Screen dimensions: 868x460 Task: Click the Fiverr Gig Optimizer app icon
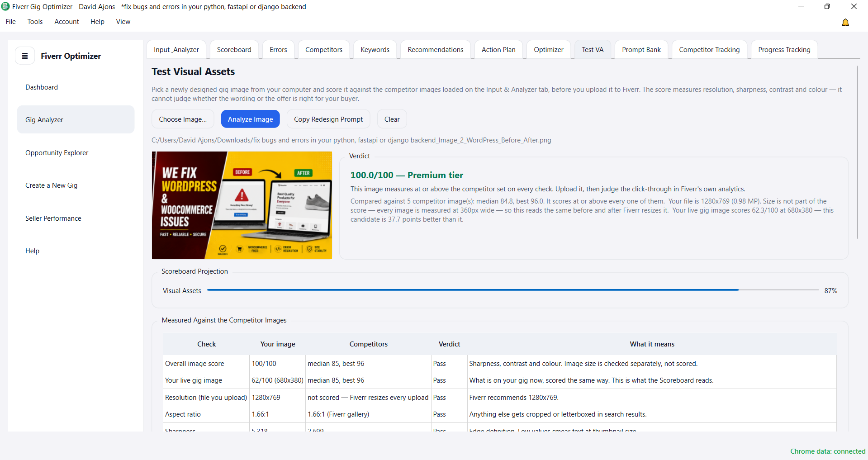click(5, 6)
